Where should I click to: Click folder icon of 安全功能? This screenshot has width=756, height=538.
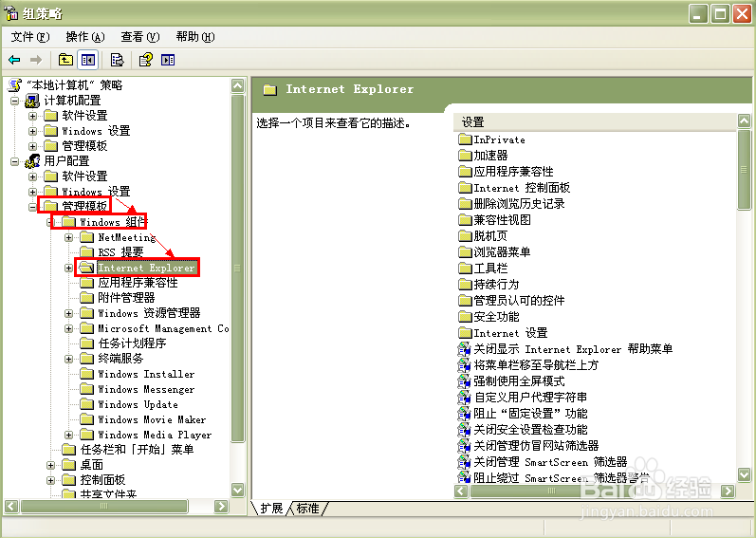465,317
